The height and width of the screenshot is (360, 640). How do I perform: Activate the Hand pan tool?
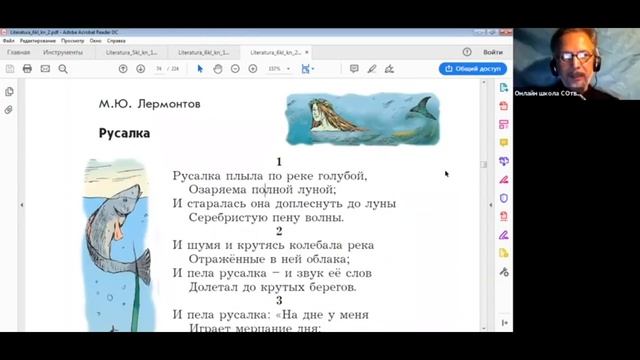(218, 69)
